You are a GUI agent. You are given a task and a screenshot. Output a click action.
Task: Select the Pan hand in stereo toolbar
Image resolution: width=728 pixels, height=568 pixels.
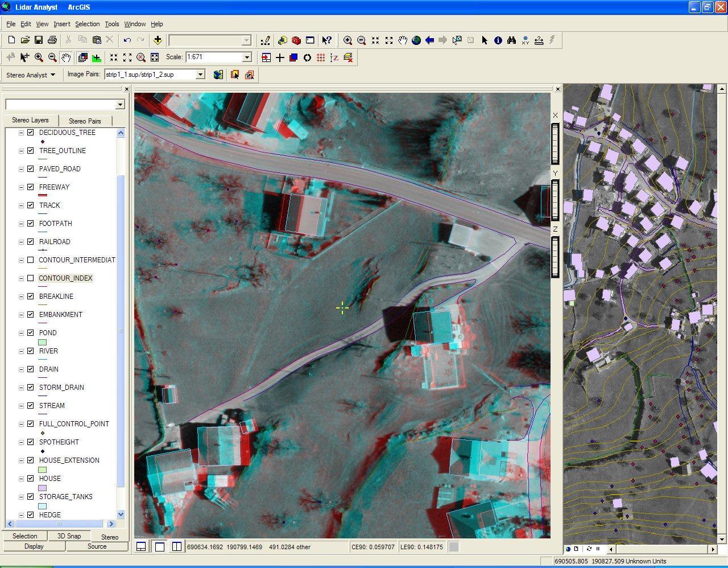pyautogui.click(x=66, y=57)
